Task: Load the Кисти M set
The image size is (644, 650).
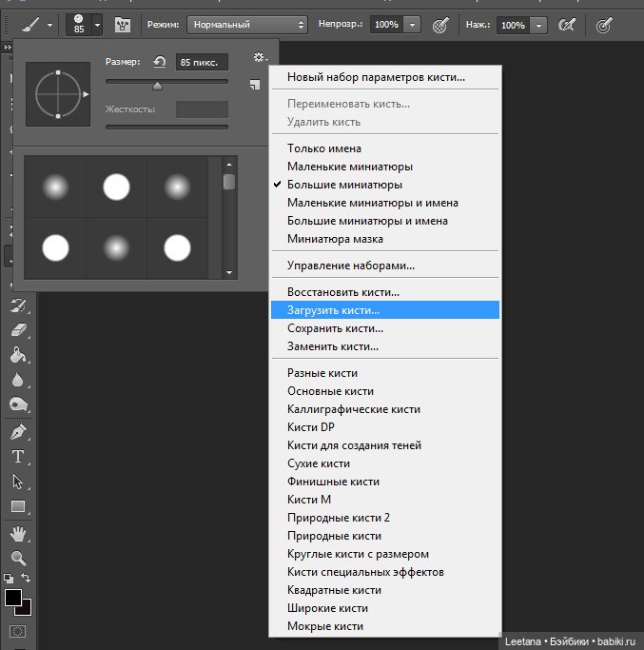Action: [385, 500]
